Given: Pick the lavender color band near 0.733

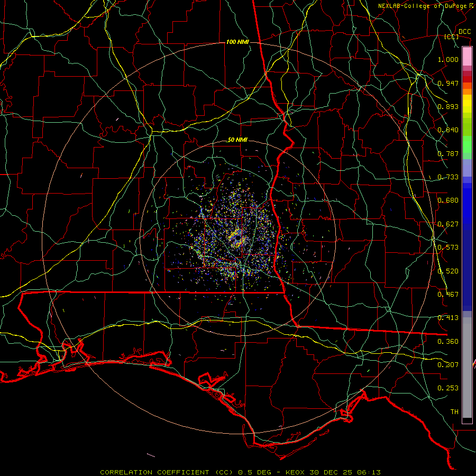Looking at the screenshot, I should (467, 168).
